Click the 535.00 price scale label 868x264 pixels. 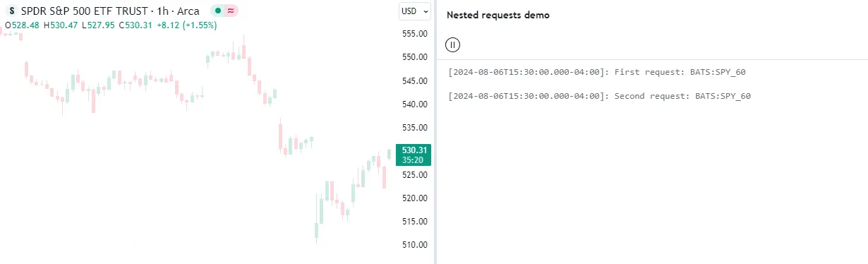(415, 128)
